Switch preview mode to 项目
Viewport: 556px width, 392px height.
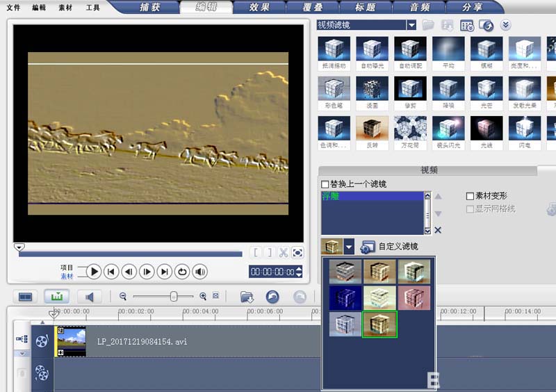67,267
